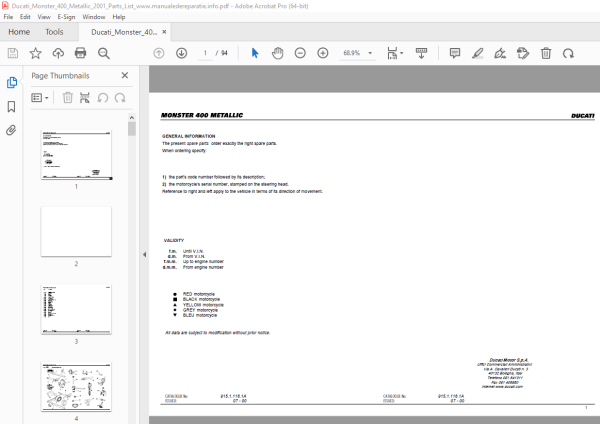
Task: Open the Attachments paperclip panel
Action: point(11,130)
